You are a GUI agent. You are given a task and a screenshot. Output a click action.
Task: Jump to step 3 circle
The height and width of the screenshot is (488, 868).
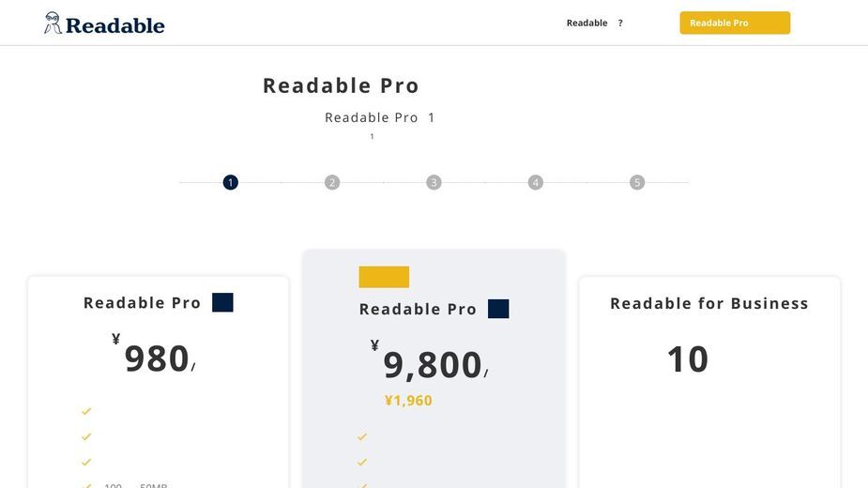[434, 182]
